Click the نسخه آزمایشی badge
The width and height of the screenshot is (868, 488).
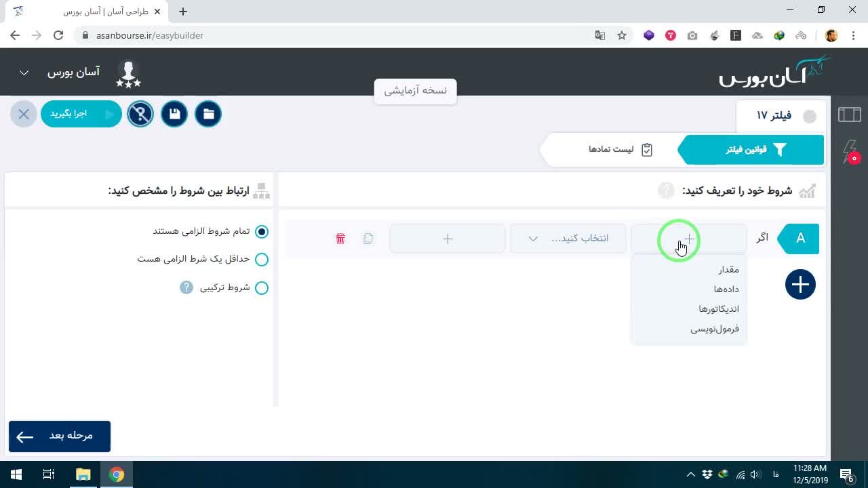[x=416, y=91]
